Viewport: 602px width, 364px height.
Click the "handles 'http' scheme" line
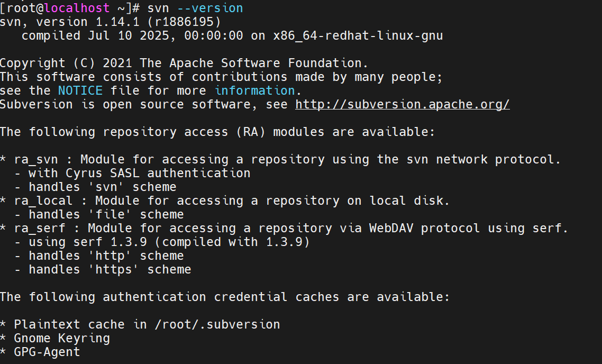99,256
